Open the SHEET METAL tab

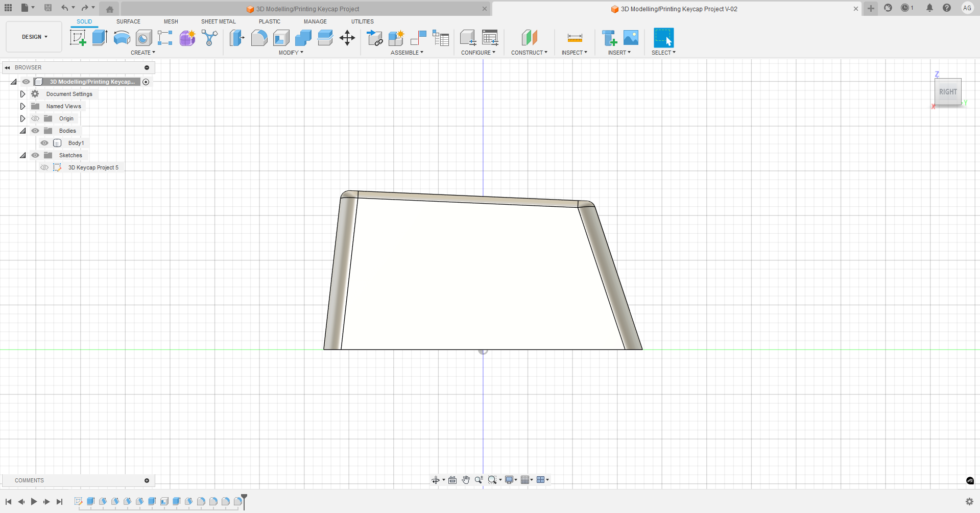pyautogui.click(x=218, y=21)
